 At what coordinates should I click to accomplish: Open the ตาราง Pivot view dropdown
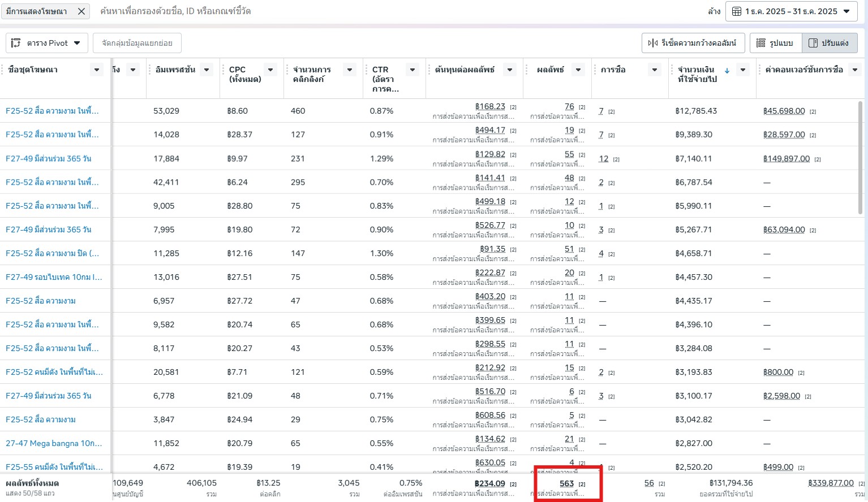pyautogui.click(x=47, y=43)
